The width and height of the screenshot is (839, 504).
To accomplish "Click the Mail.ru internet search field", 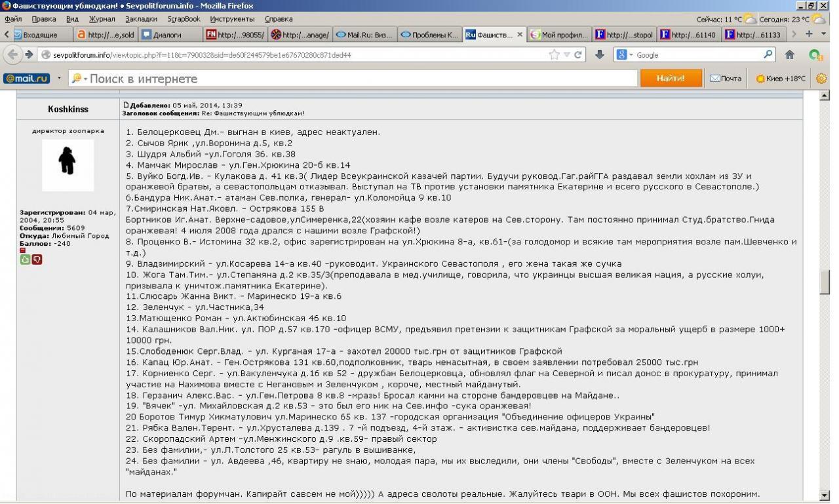I will click(361, 79).
